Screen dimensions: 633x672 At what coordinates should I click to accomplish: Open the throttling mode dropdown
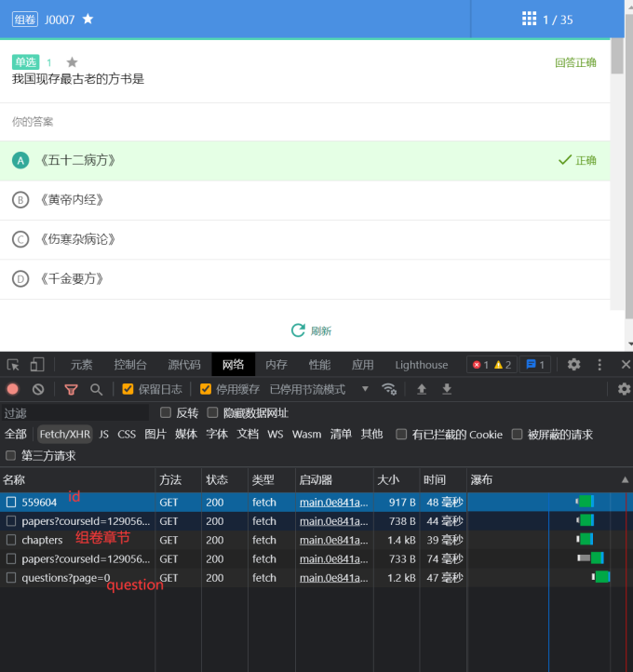coord(365,389)
